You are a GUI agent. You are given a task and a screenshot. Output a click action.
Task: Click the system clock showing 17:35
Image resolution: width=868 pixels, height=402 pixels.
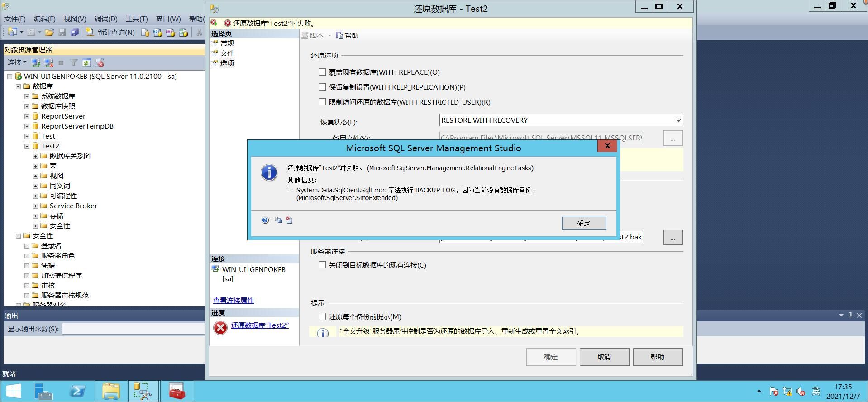pos(843,387)
